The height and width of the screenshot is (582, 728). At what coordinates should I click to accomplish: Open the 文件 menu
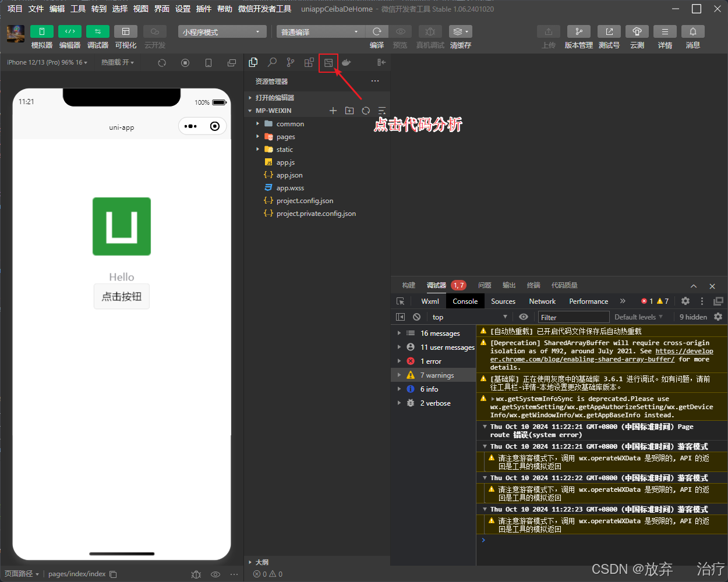point(36,9)
